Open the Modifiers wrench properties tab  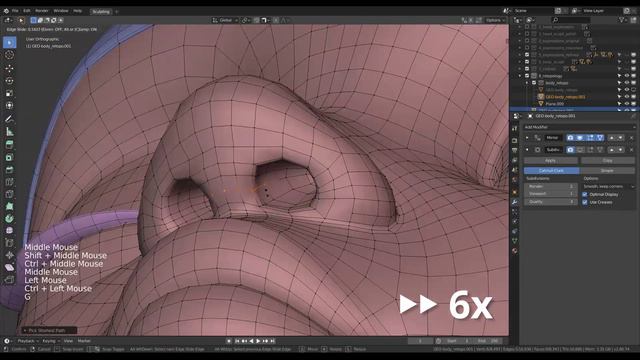pyautogui.click(x=515, y=202)
